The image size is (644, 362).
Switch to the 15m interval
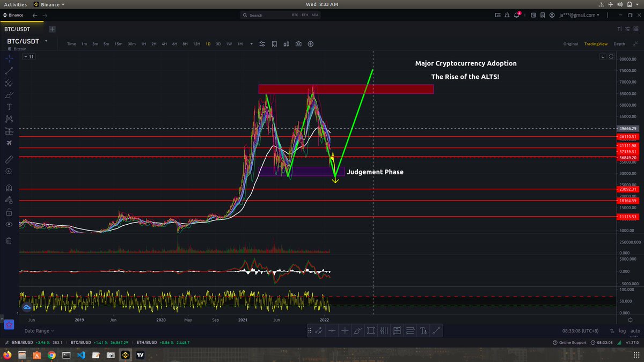(118, 44)
